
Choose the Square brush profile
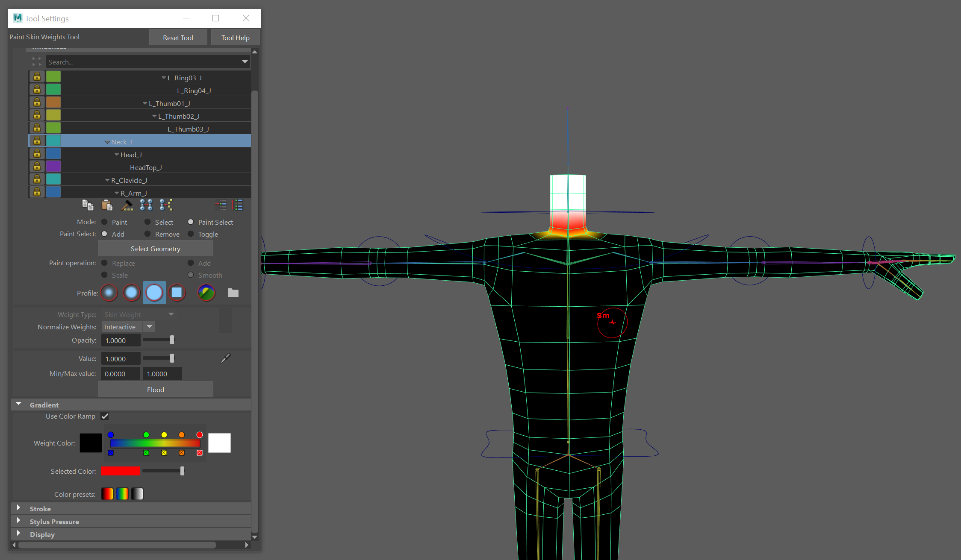pyautogui.click(x=177, y=293)
